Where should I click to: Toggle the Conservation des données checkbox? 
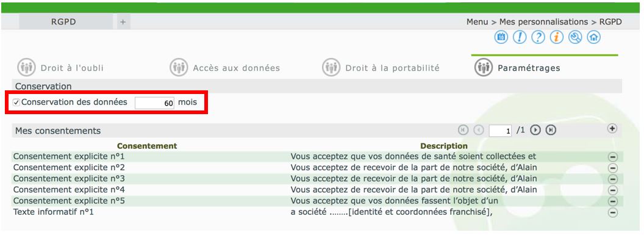16,103
